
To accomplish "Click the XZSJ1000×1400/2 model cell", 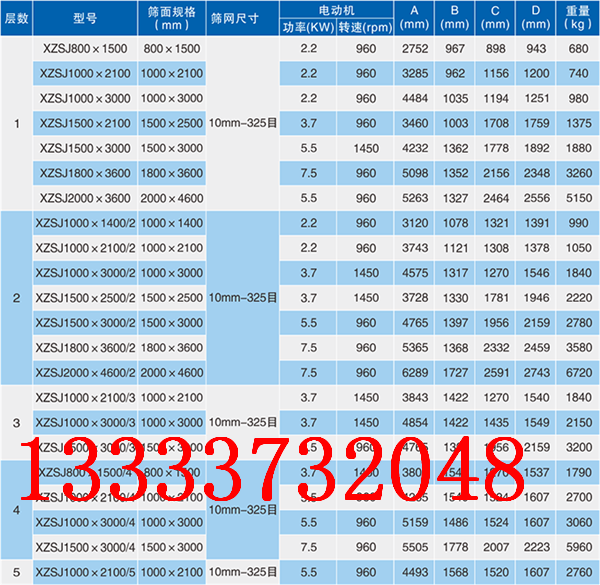I will click(x=85, y=223).
